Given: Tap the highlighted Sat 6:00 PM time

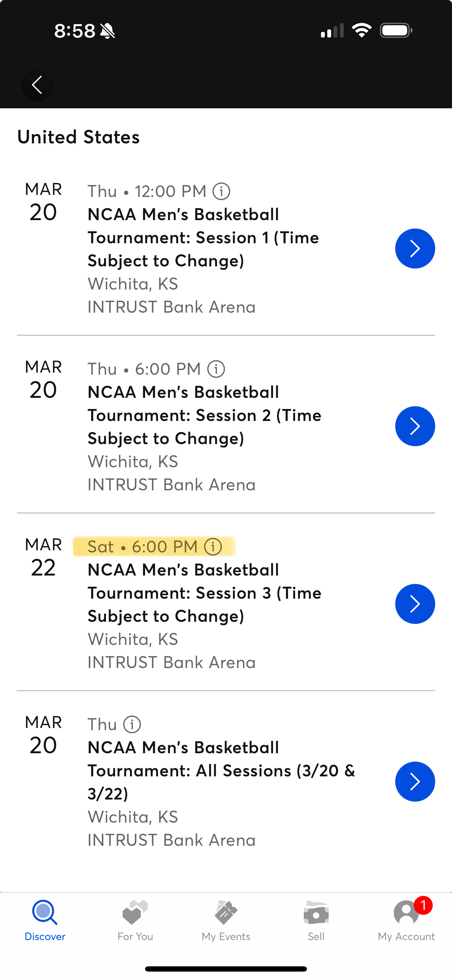Looking at the screenshot, I should pyautogui.click(x=143, y=547).
